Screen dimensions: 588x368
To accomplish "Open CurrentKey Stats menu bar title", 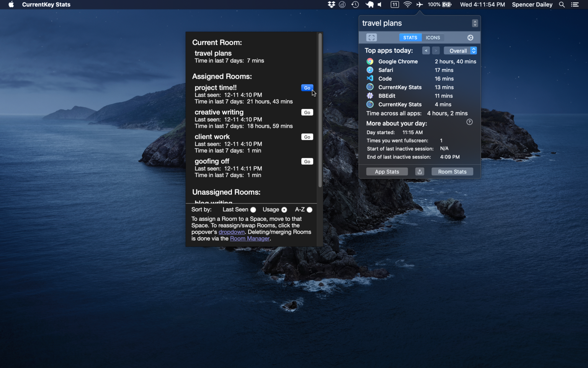I will 46,5.
